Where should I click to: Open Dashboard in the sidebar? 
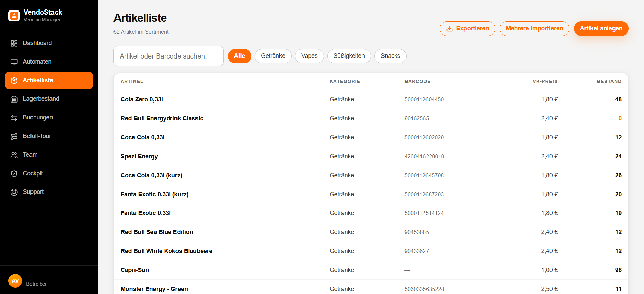tap(49, 43)
